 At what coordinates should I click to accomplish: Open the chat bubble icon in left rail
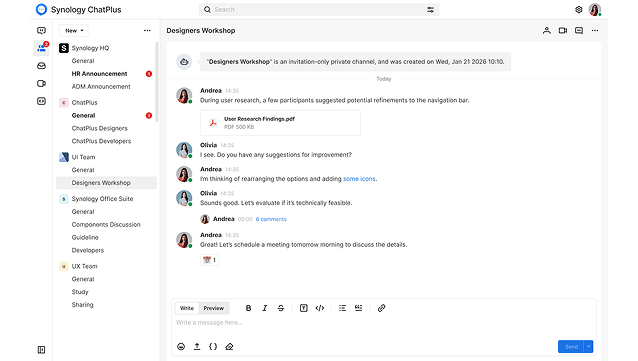pos(42,31)
